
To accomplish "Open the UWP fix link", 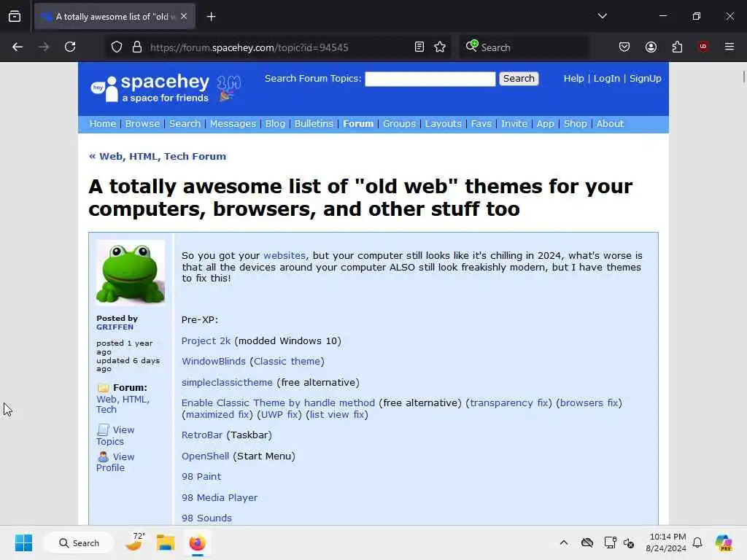I will [279, 415].
